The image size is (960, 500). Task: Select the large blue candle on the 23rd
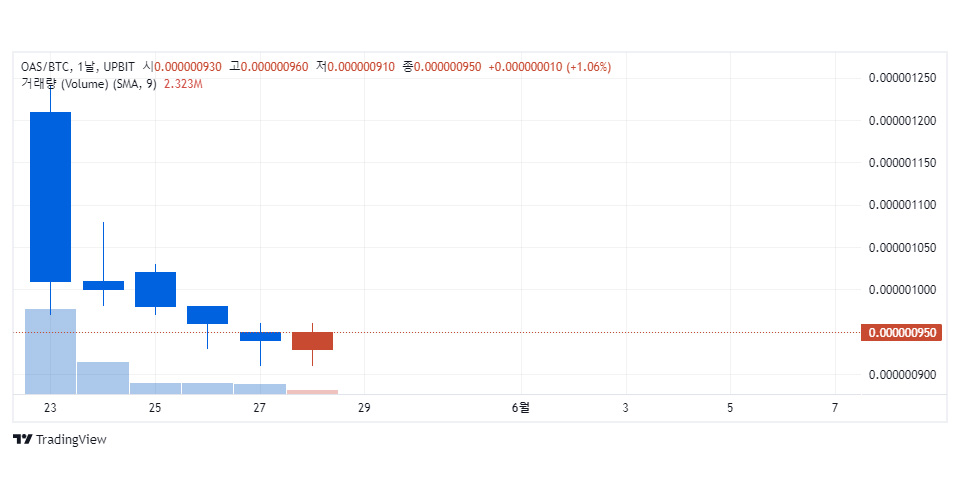50,196
